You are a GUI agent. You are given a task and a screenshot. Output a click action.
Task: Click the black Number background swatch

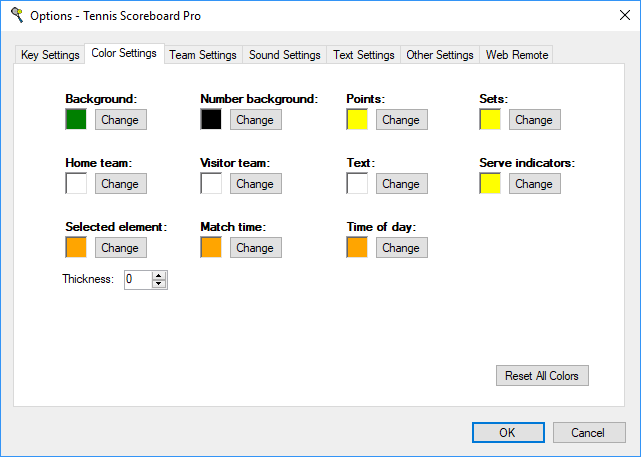[211, 120]
